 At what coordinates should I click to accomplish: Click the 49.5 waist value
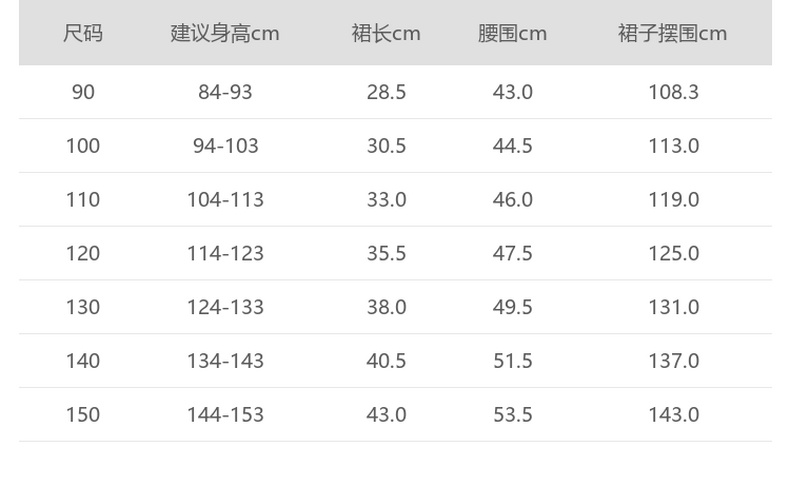pos(512,307)
